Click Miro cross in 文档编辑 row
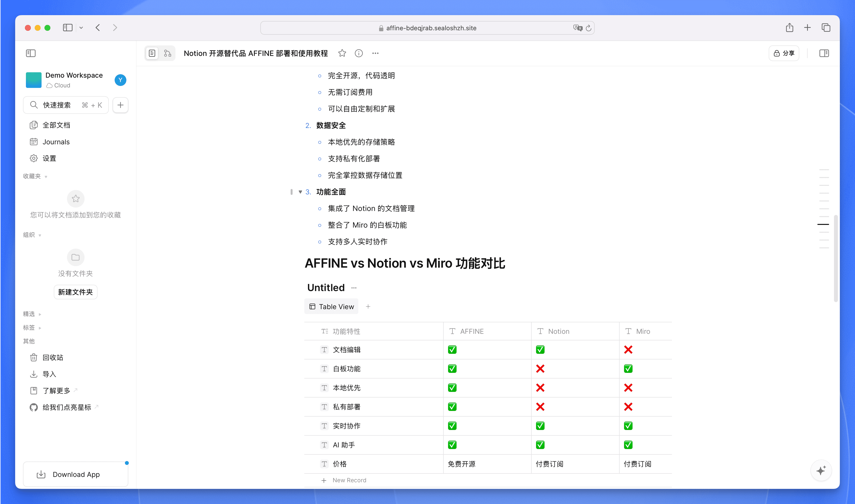855x504 pixels. [628, 350]
